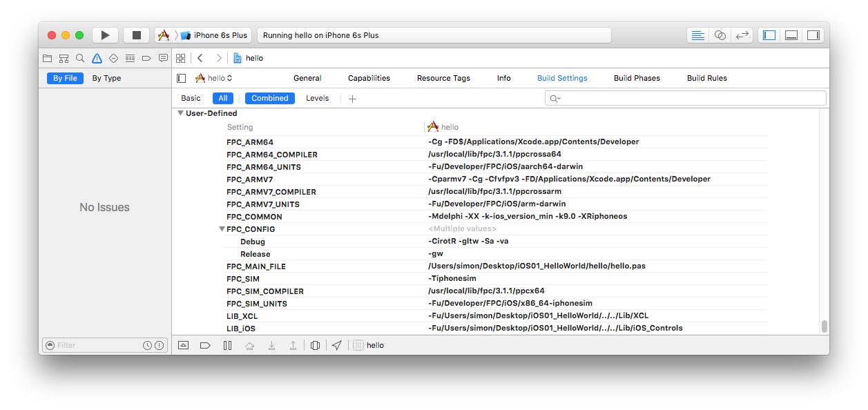Open the Debug navigator icon

pyautogui.click(x=130, y=58)
